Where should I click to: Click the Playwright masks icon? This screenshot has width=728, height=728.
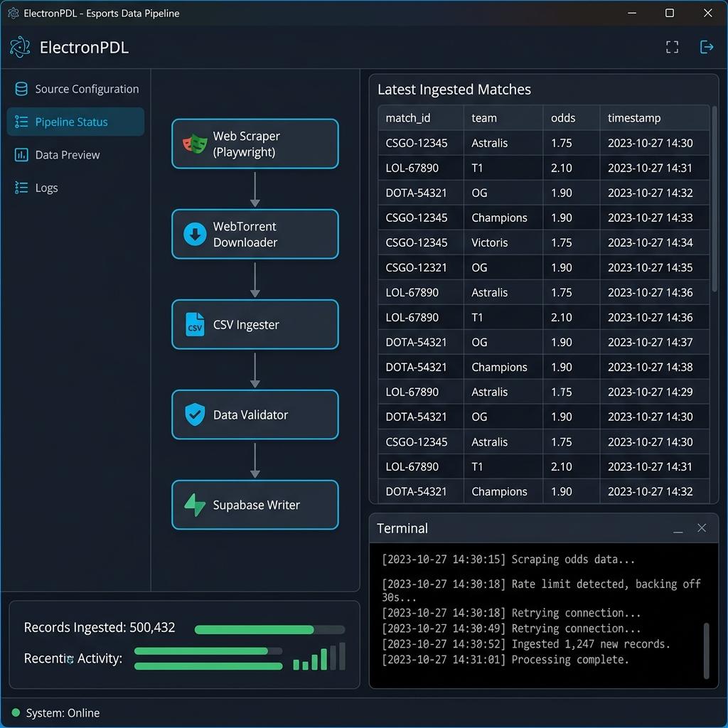tap(195, 144)
